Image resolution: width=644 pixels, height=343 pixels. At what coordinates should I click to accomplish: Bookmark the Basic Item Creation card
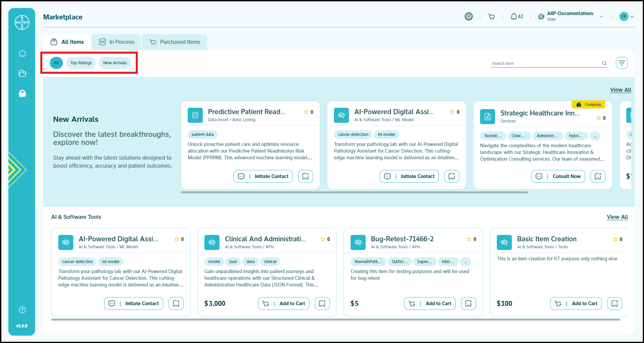click(x=615, y=304)
